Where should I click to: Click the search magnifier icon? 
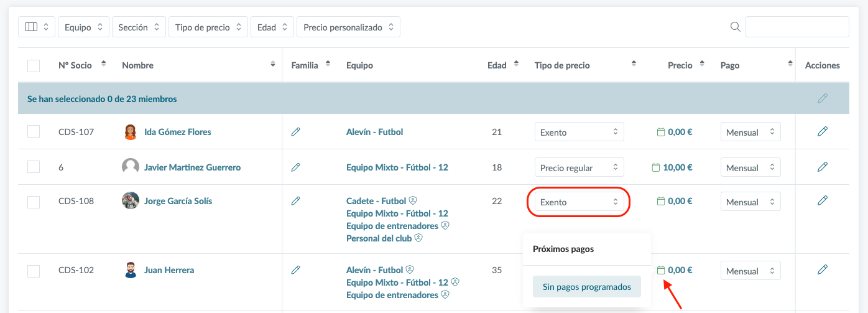click(x=735, y=27)
